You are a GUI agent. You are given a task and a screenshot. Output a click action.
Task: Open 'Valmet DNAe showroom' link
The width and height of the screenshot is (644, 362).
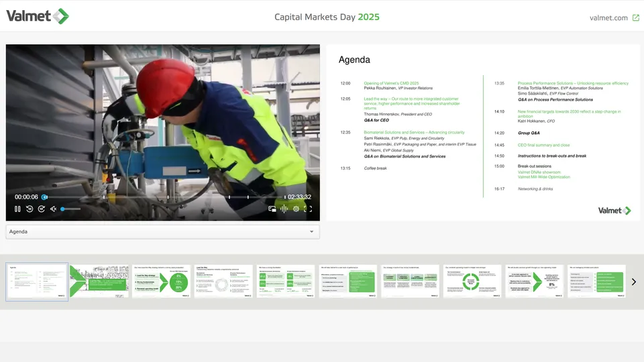click(x=539, y=172)
